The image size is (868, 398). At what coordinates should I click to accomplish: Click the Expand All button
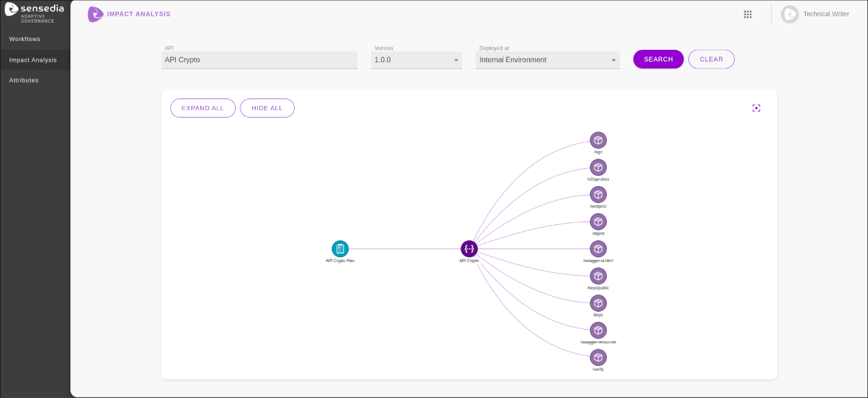coord(202,108)
